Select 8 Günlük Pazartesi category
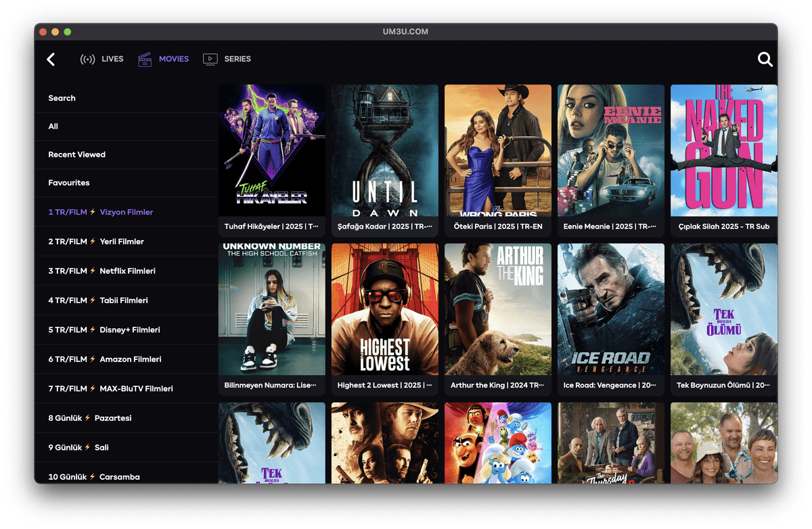The image size is (812, 529). click(127, 418)
